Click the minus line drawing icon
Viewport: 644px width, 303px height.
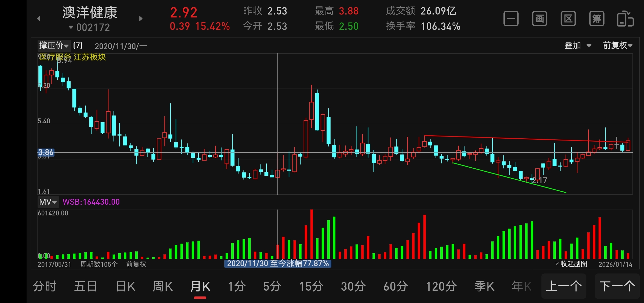click(511, 19)
